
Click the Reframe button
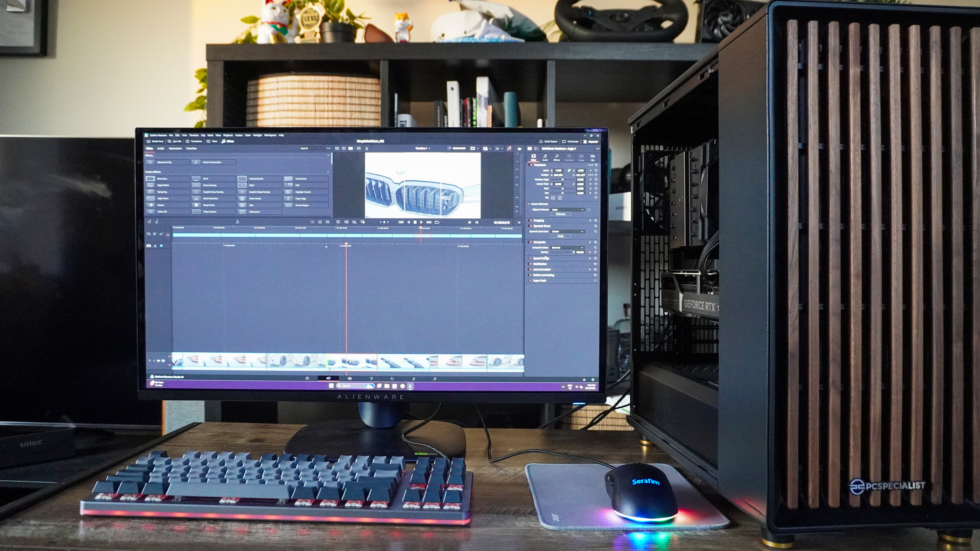(x=560, y=214)
